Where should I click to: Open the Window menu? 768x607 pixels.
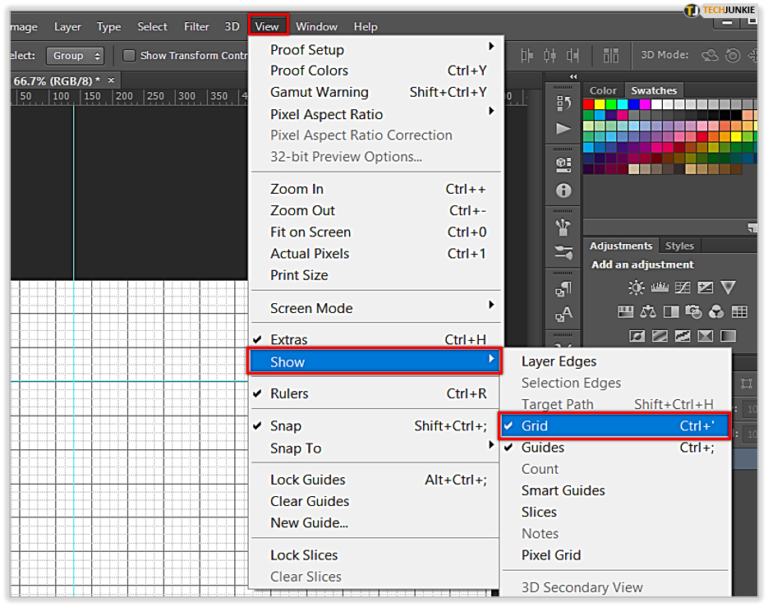(x=316, y=27)
